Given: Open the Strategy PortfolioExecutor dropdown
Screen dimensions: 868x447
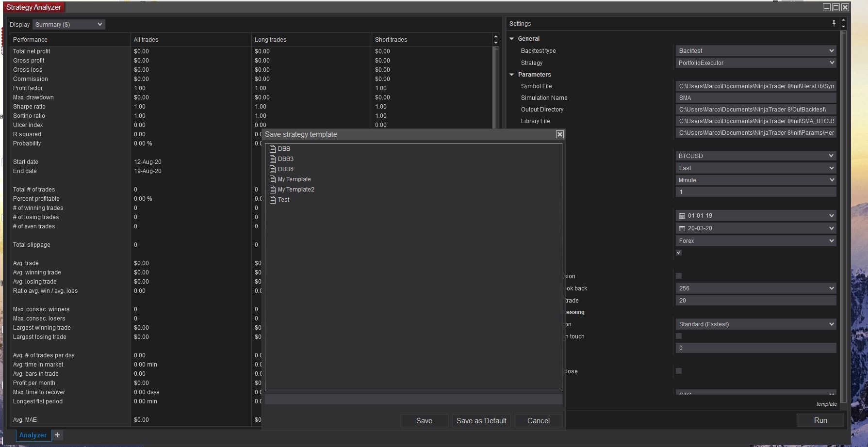Looking at the screenshot, I should 756,63.
